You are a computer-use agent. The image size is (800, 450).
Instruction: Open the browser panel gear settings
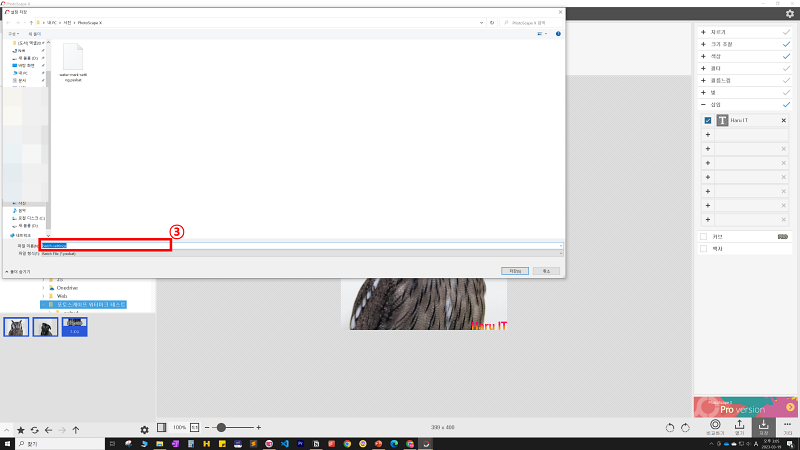click(144, 430)
